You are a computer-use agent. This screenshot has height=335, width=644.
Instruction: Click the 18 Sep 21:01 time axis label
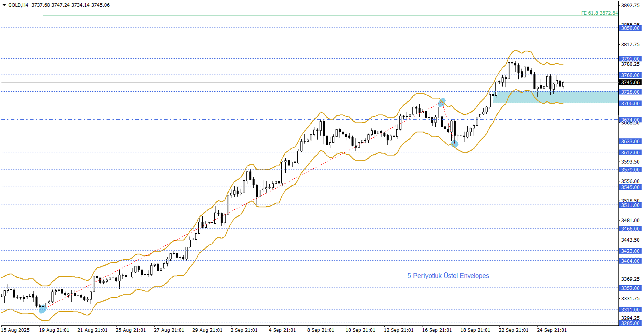[476, 330]
